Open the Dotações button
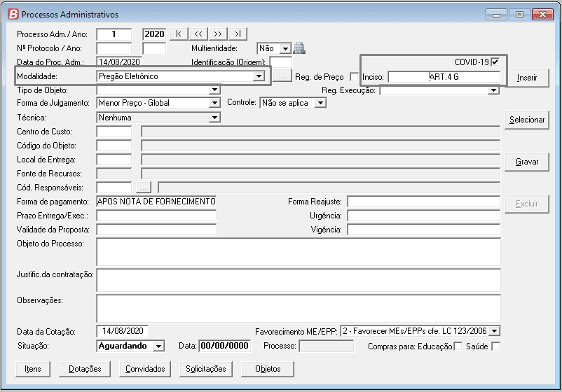This screenshot has width=562, height=392. point(84,368)
